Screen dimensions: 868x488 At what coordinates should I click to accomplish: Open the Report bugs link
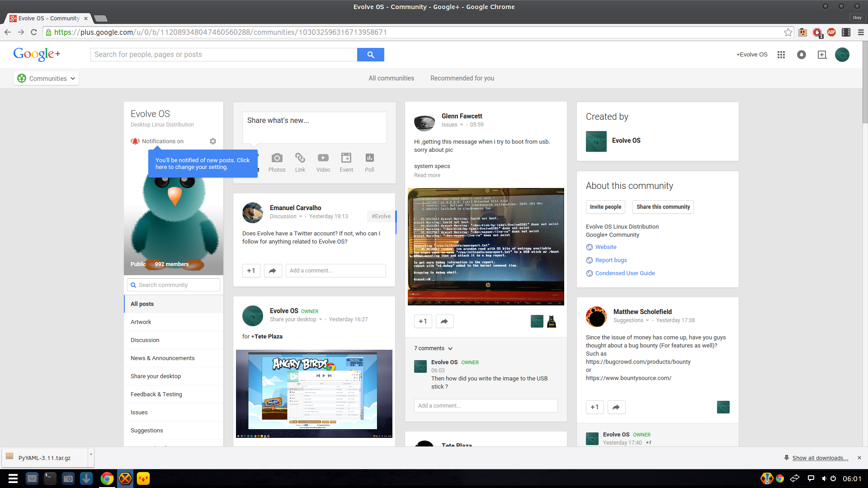coord(611,260)
